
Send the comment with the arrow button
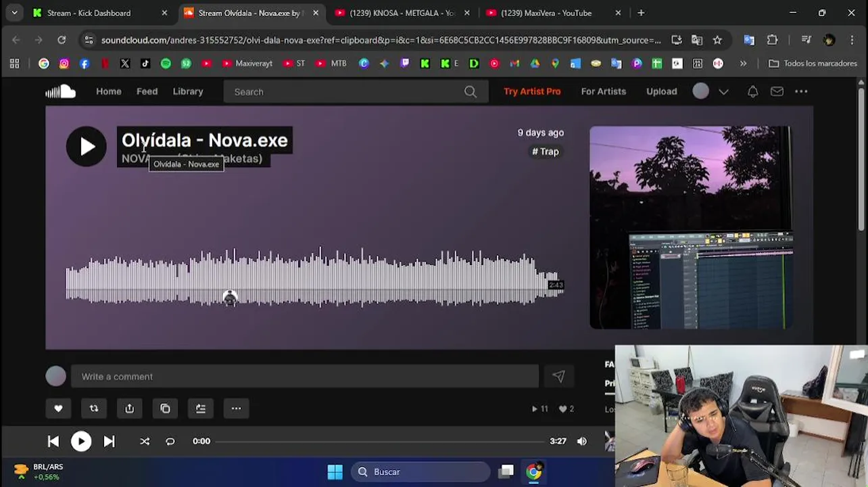point(558,377)
